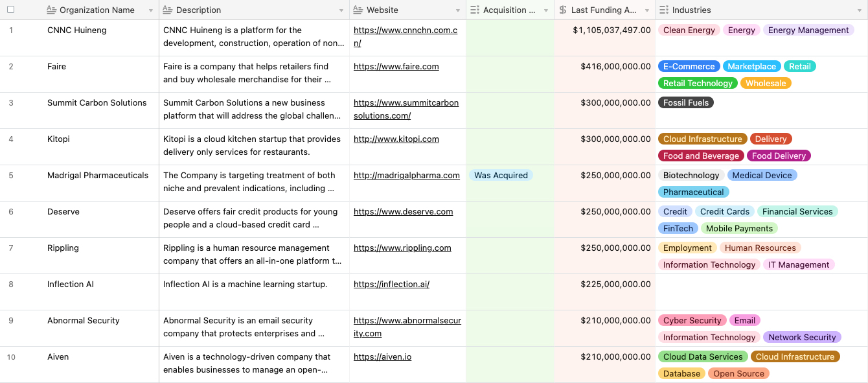Viewport: 868px width, 383px height.
Task: Expand the Last Funding column dropdown
Action: tap(647, 10)
